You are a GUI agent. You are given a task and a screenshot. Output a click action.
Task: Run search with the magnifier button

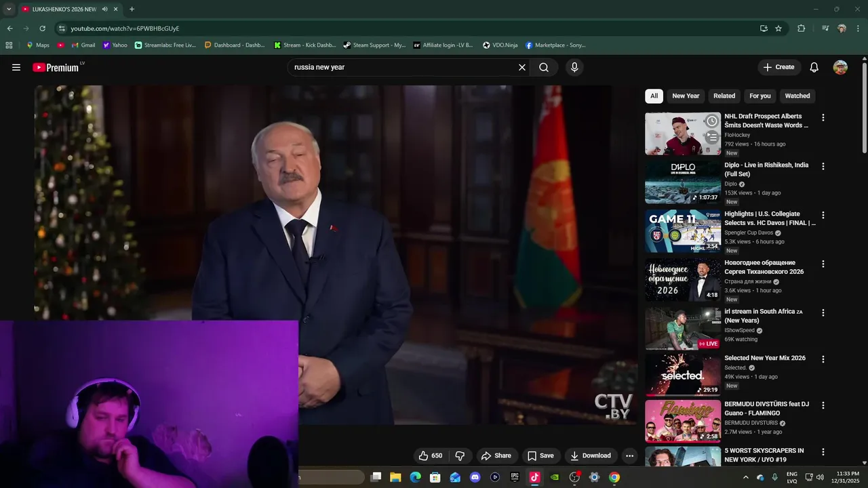pyautogui.click(x=544, y=67)
